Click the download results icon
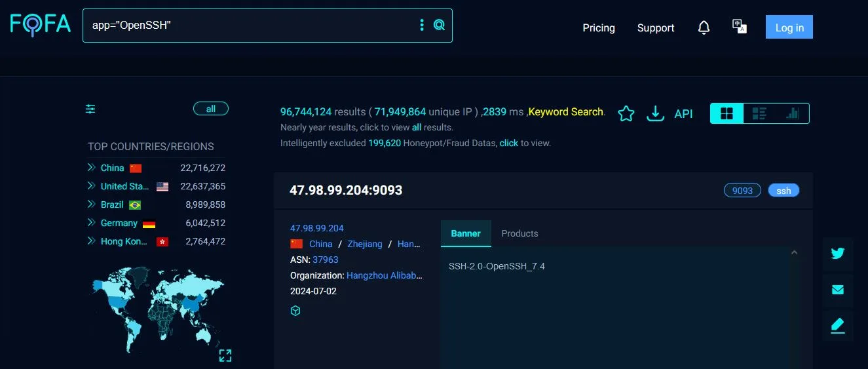The image size is (868, 369). [x=655, y=113]
